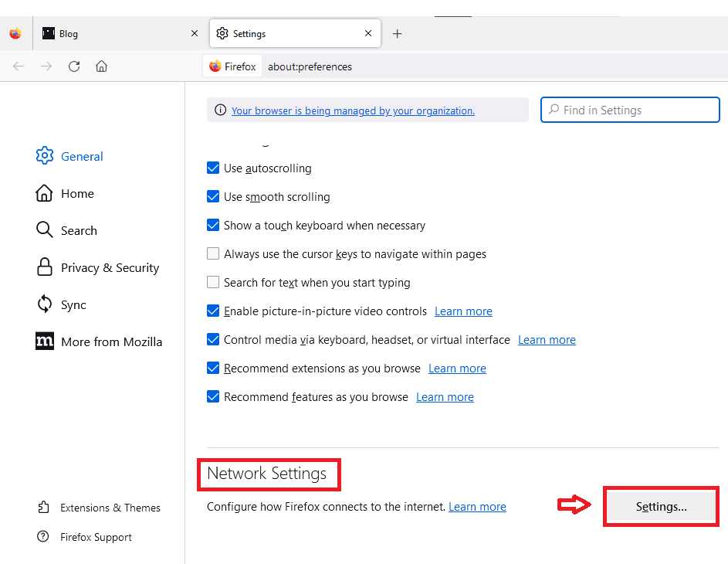
Task: Enable search for text when you start typing
Action: pos(213,282)
